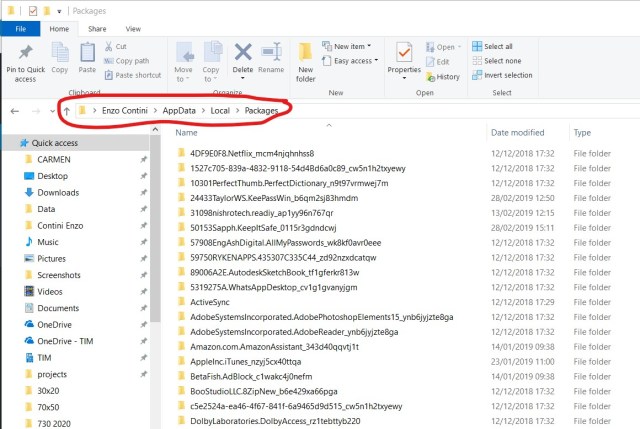The width and height of the screenshot is (640, 429).
Task: Open the File menu tab
Action: coord(20,29)
